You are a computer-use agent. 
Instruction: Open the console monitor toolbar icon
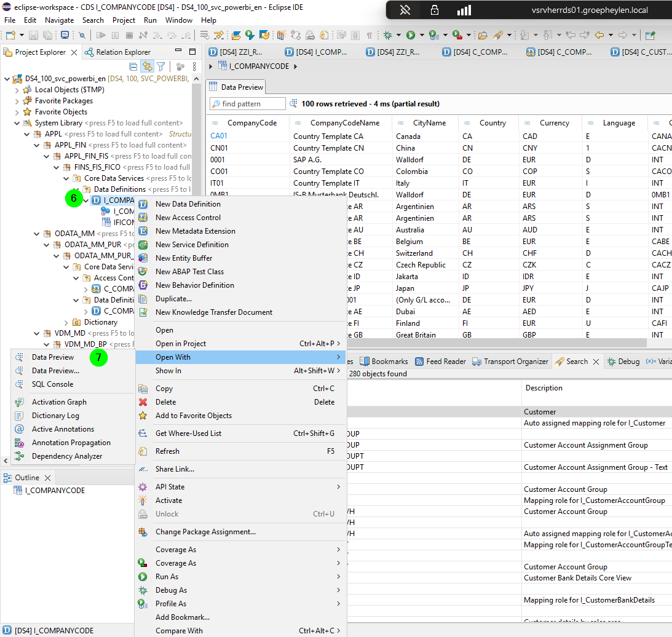(x=65, y=35)
